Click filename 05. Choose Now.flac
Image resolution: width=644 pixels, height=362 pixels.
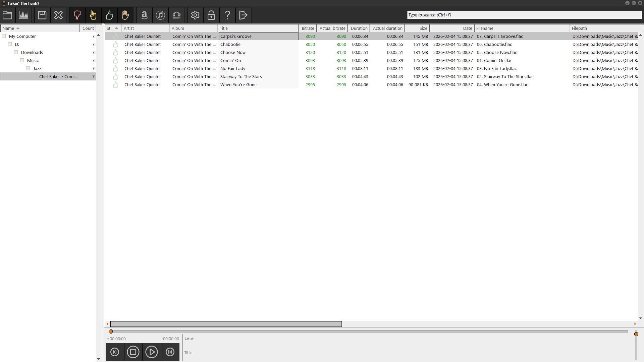(x=497, y=52)
